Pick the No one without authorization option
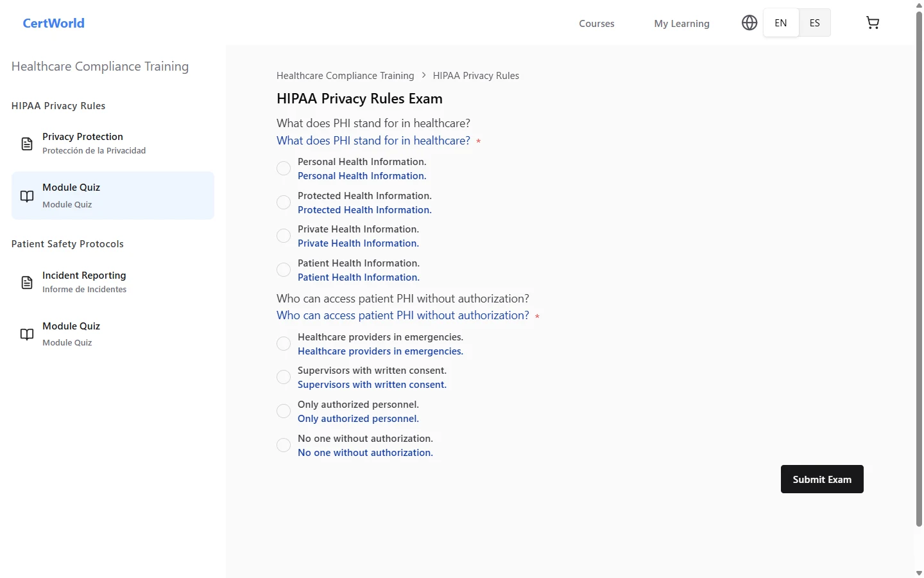The width and height of the screenshot is (924, 578). (284, 445)
